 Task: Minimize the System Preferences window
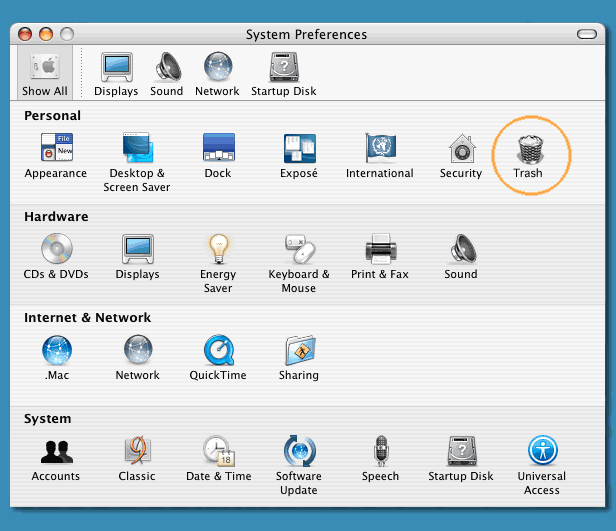coord(46,34)
